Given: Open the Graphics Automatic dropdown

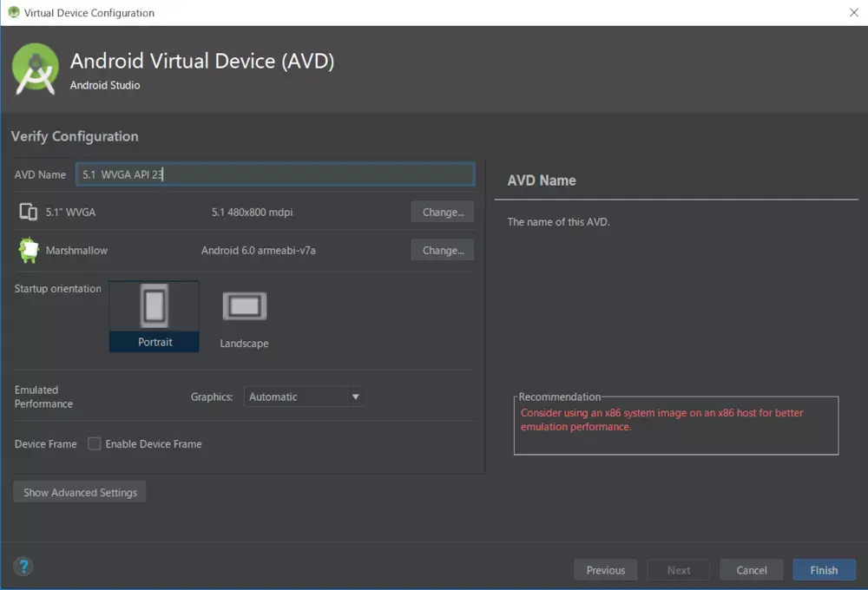Looking at the screenshot, I should tap(303, 397).
